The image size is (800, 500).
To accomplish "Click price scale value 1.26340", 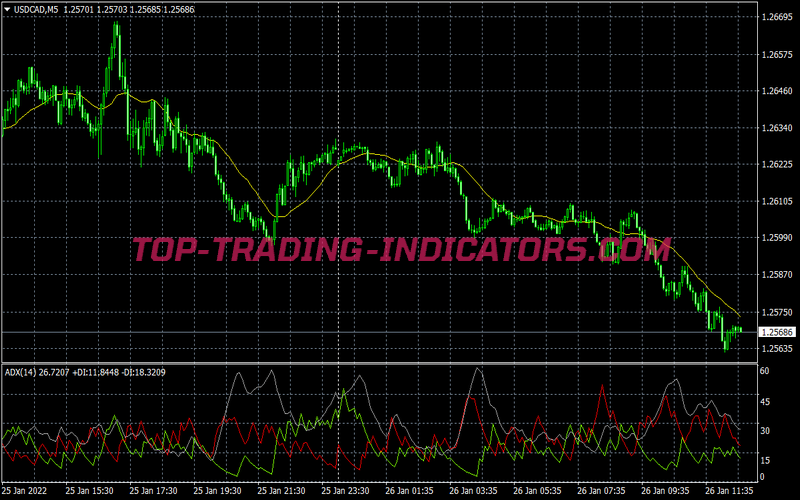I will click(777, 128).
